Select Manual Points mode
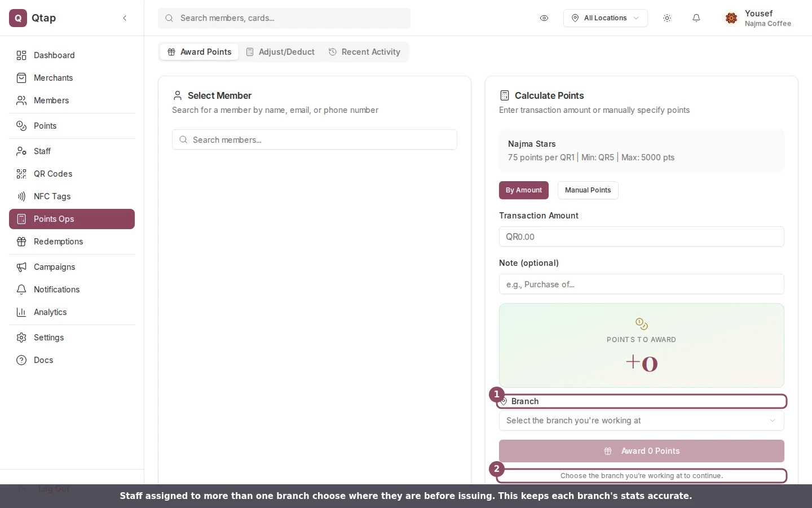 pos(588,190)
